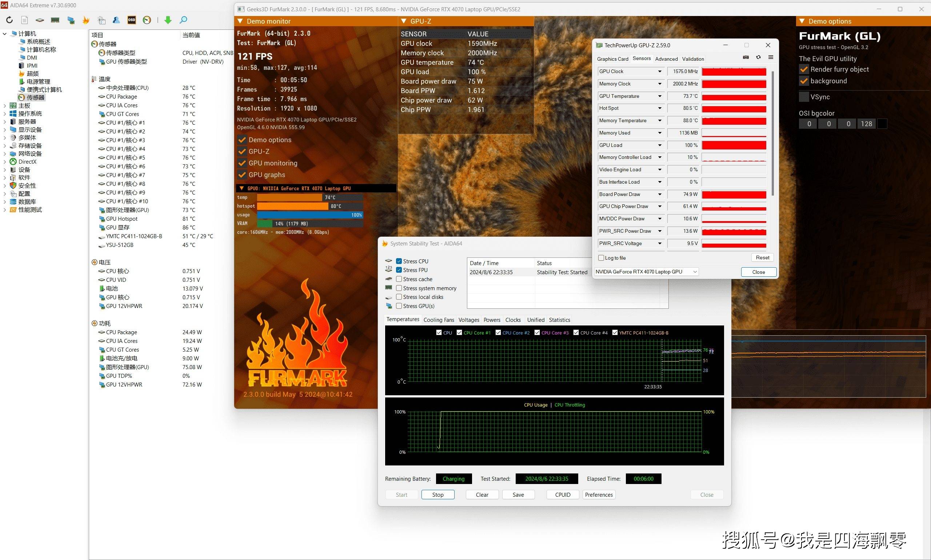Toggle the YMTC PC411-1024GB-B graph legend checkbox

tap(615, 332)
